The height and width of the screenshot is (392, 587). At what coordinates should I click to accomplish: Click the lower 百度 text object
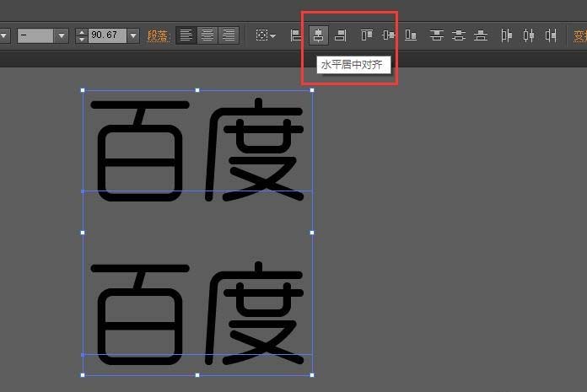[197, 314]
